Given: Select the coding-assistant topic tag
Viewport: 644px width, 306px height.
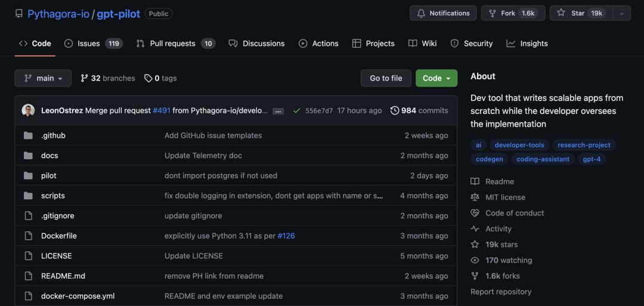Looking at the screenshot, I should click(543, 159).
